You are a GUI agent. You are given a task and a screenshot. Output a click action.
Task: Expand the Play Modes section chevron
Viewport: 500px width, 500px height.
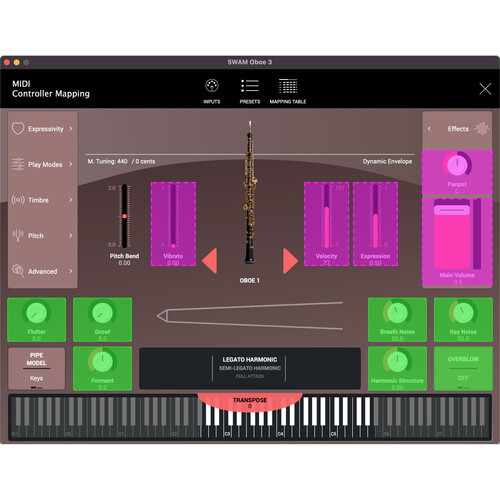(x=71, y=164)
